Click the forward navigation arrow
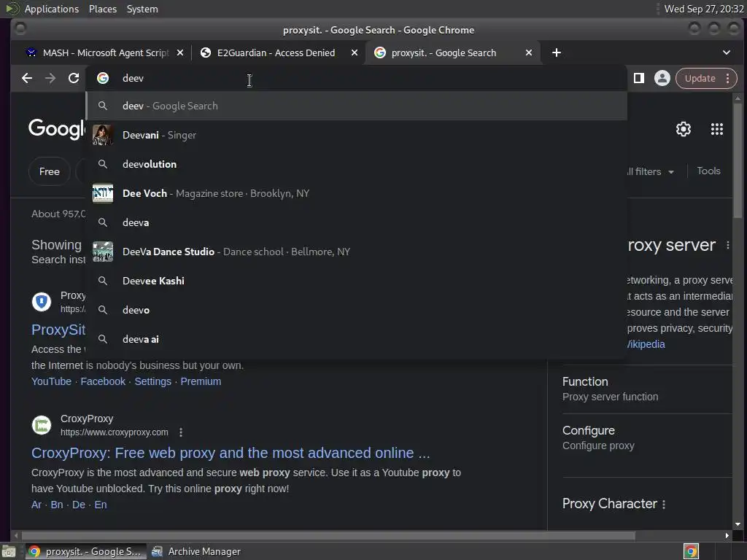The width and height of the screenshot is (747, 560). click(50, 78)
